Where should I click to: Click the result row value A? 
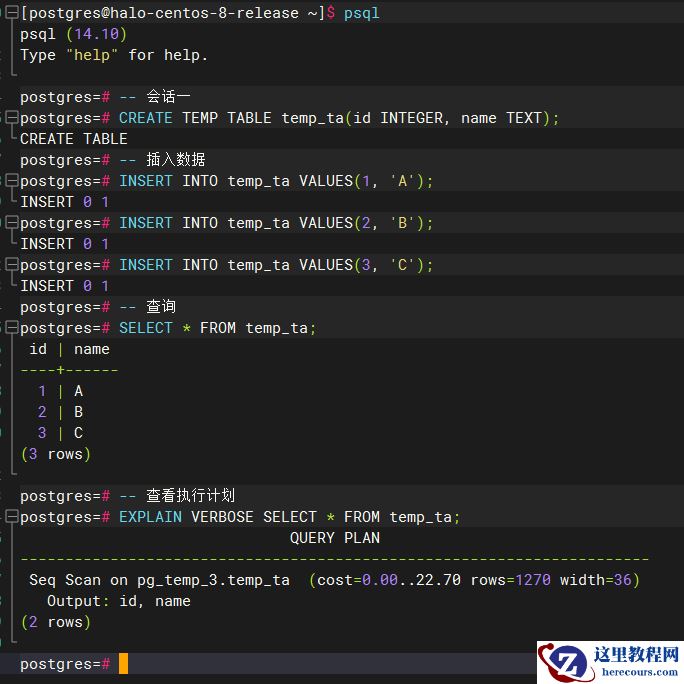[79, 391]
